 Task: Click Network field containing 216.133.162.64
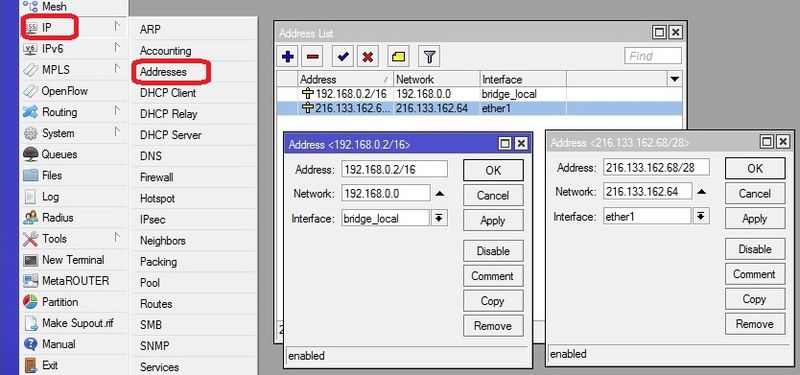coord(648,192)
